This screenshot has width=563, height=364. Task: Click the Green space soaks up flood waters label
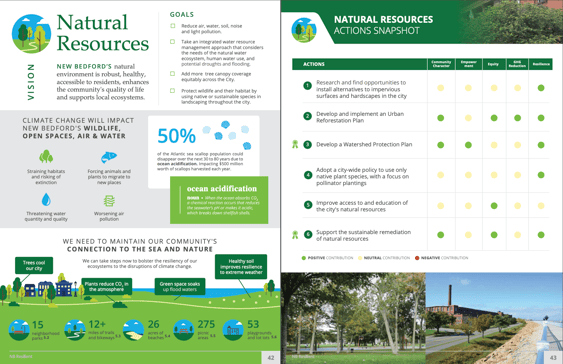(x=180, y=286)
